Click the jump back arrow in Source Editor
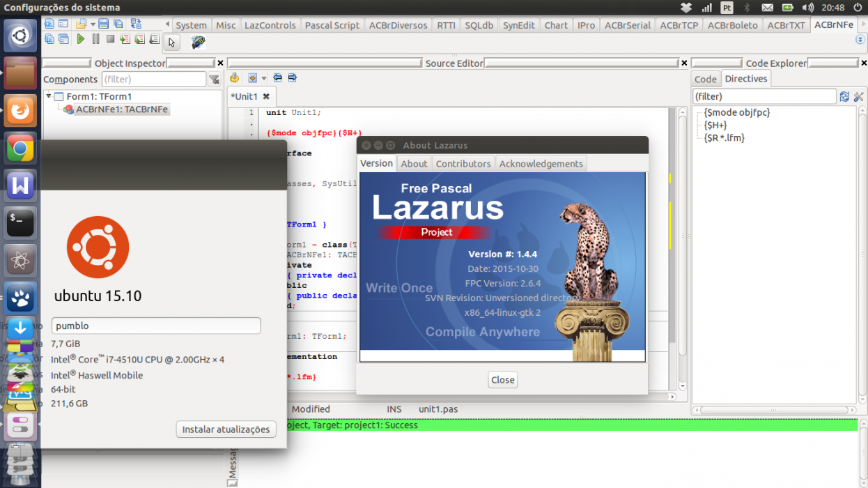868x488 pixels. tap(277, 78)
